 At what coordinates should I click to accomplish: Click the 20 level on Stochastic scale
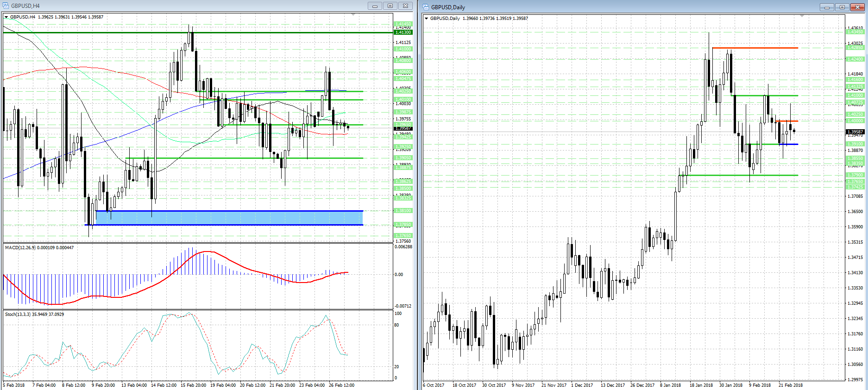point(396,367)
